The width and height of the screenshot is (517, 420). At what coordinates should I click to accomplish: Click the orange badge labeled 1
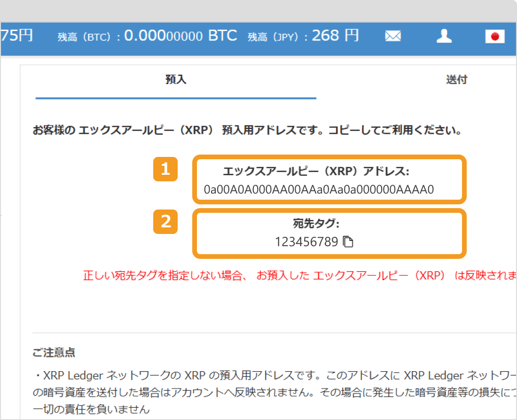(x=165, y=168)
